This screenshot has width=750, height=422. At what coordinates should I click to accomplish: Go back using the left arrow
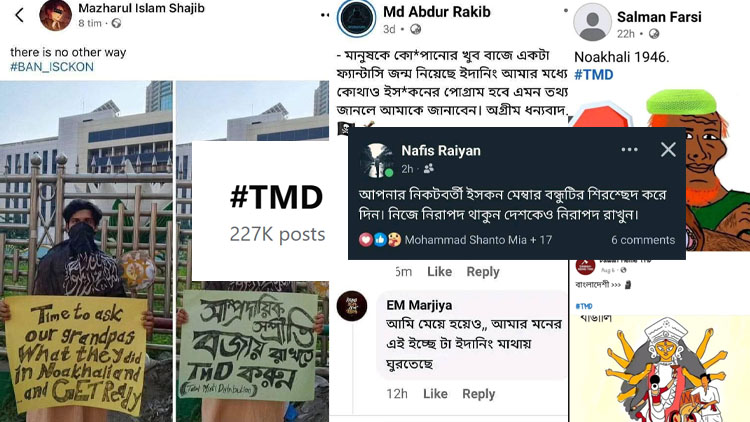click(19, 15)
